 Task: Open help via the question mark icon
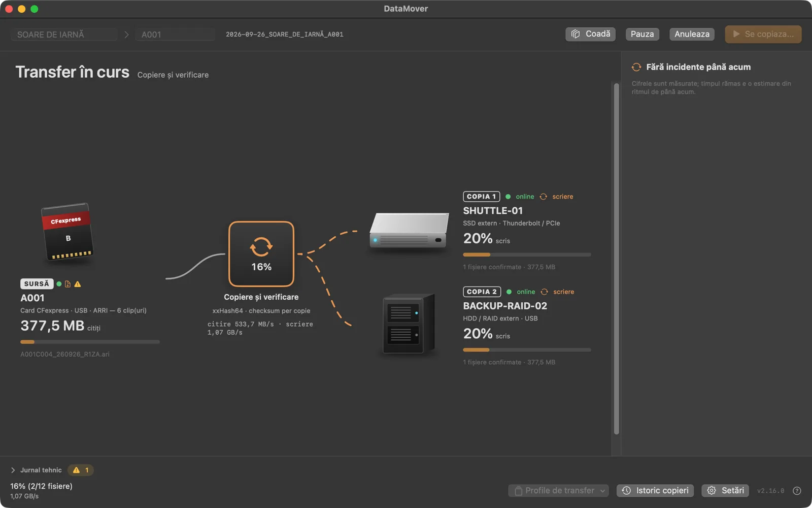click(797, 491)
